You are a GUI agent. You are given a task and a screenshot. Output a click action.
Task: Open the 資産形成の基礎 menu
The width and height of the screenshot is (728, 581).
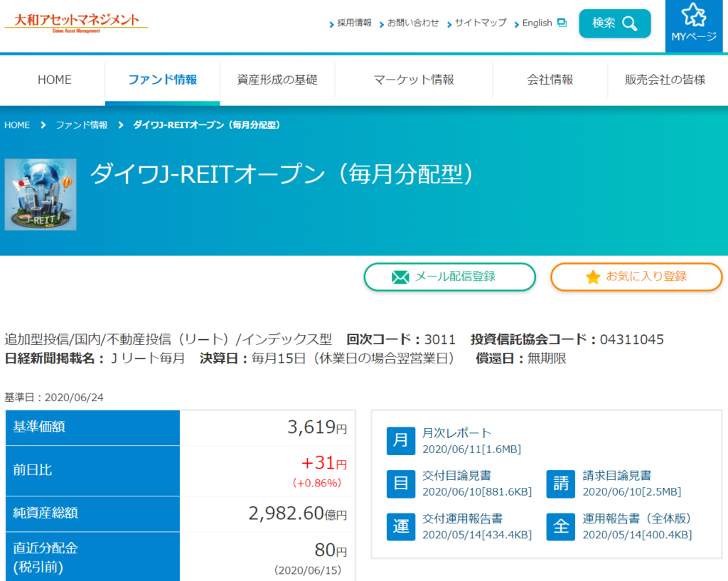277,80
